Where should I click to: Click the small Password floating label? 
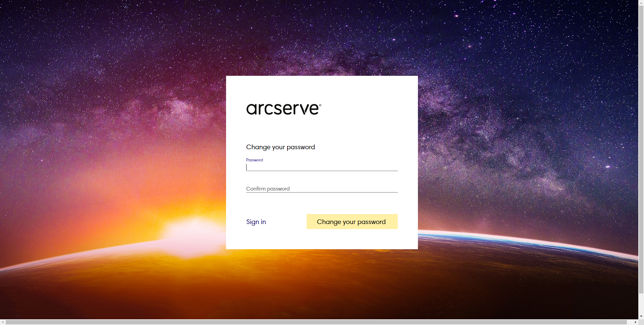254,160
